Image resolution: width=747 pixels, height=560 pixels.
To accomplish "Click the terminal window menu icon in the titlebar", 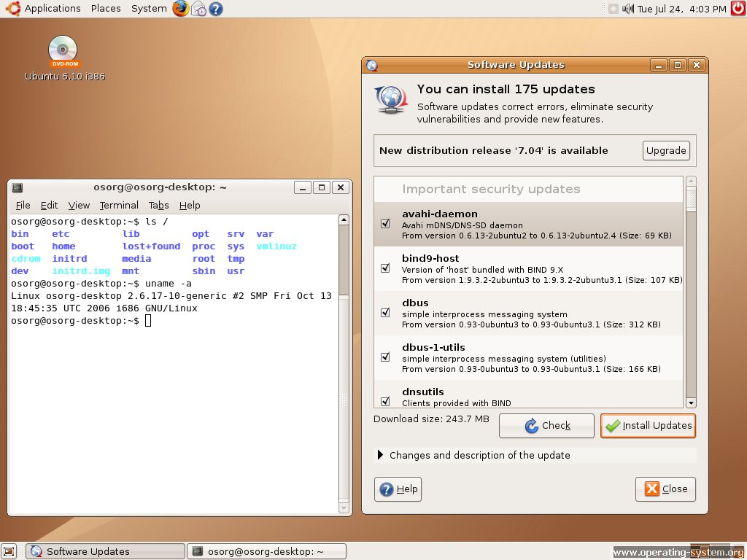I will [x=18, y=187].
